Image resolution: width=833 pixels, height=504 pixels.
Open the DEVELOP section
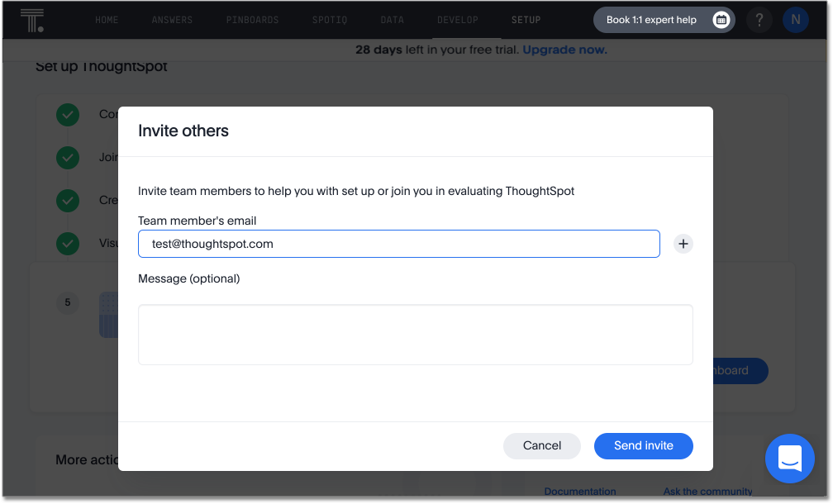pos(458,19)
